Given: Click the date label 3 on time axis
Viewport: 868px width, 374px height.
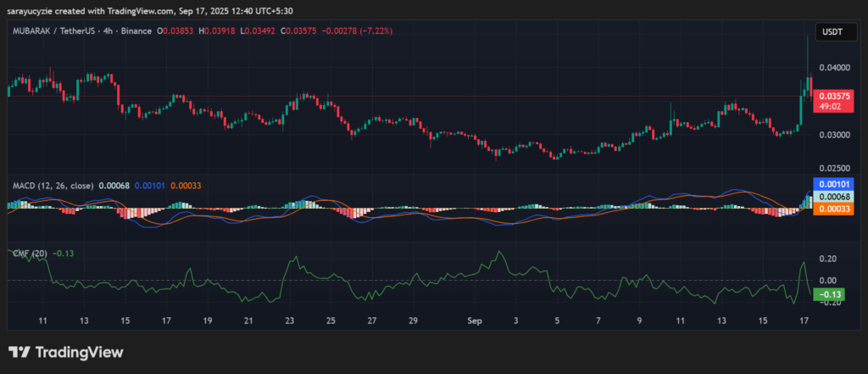Looking at the screenshot, I should 516,321.
